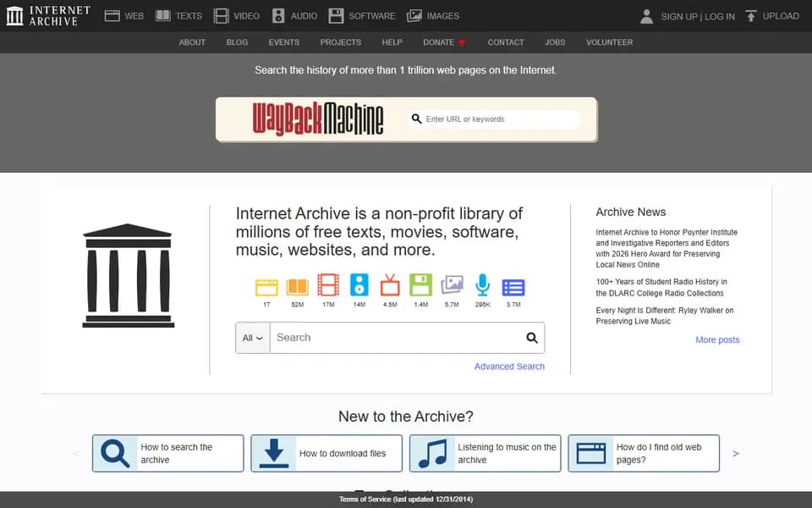Screen dimensions: 812x508
Task: Open the Audio section in top nav
Action: (x=294, y=16)
